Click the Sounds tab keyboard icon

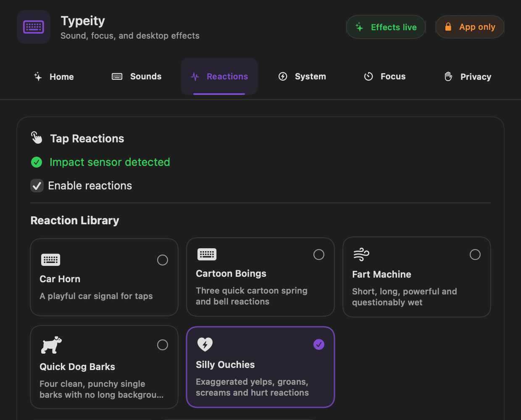(117, 76)
